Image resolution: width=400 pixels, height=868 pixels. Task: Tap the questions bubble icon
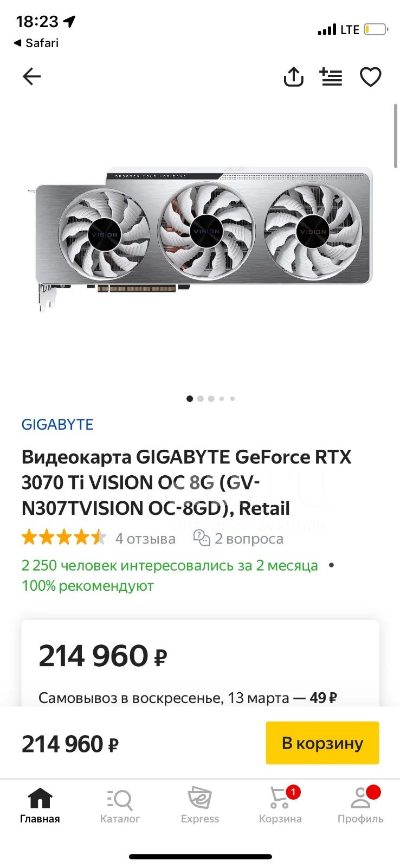(202, 538)
